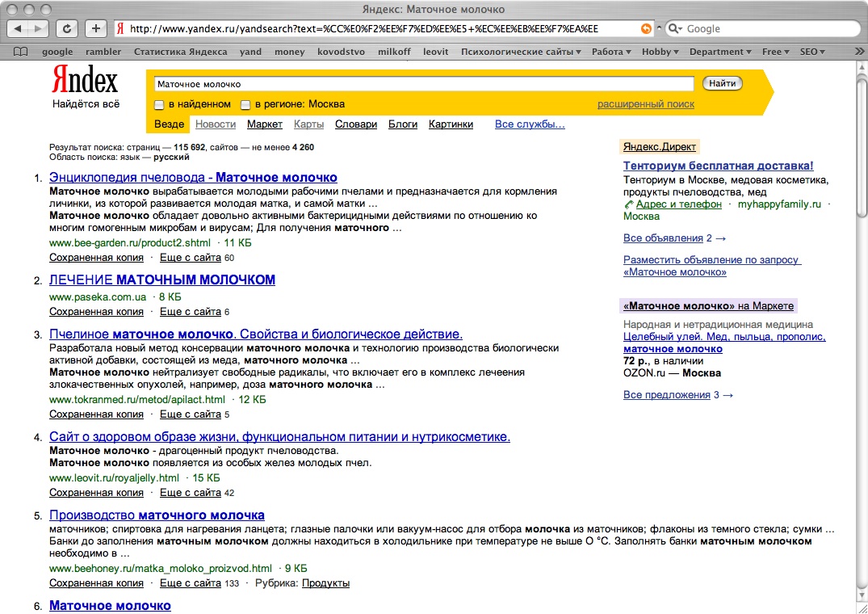This screenshot has height=614, width=868.
Task: Select the "Картинки" search tab
Action: [451, 124]
